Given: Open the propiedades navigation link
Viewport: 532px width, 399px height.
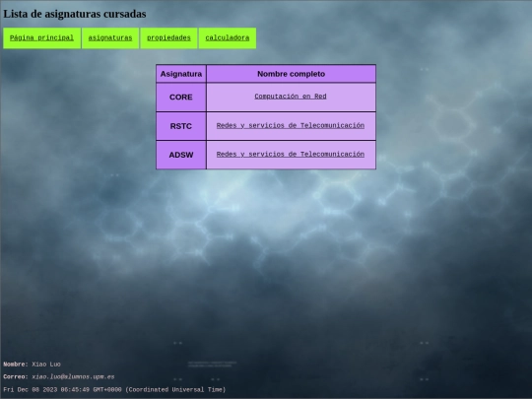Looking at the screenshot, I should (x=168, y=38).
